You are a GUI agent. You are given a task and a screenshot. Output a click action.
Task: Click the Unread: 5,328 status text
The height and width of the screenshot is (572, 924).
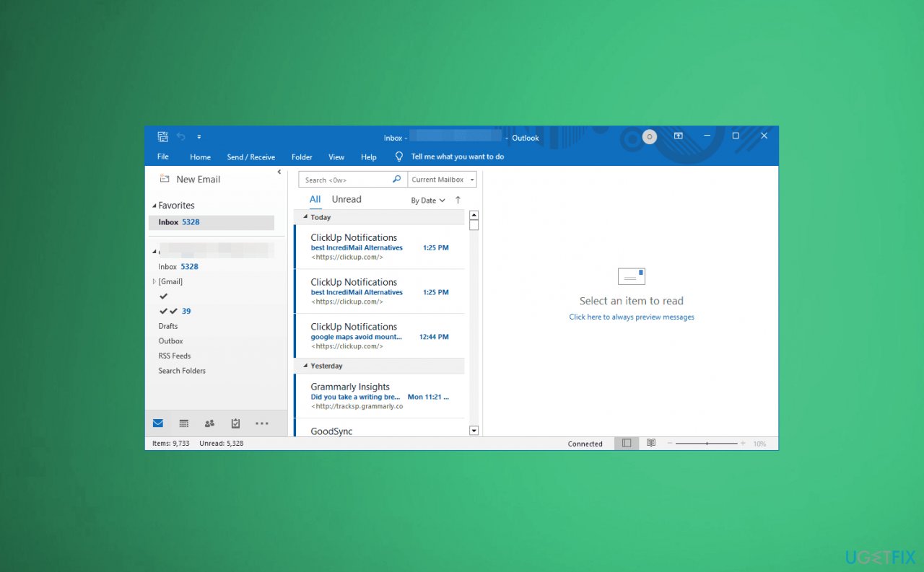tap(222, 444)
